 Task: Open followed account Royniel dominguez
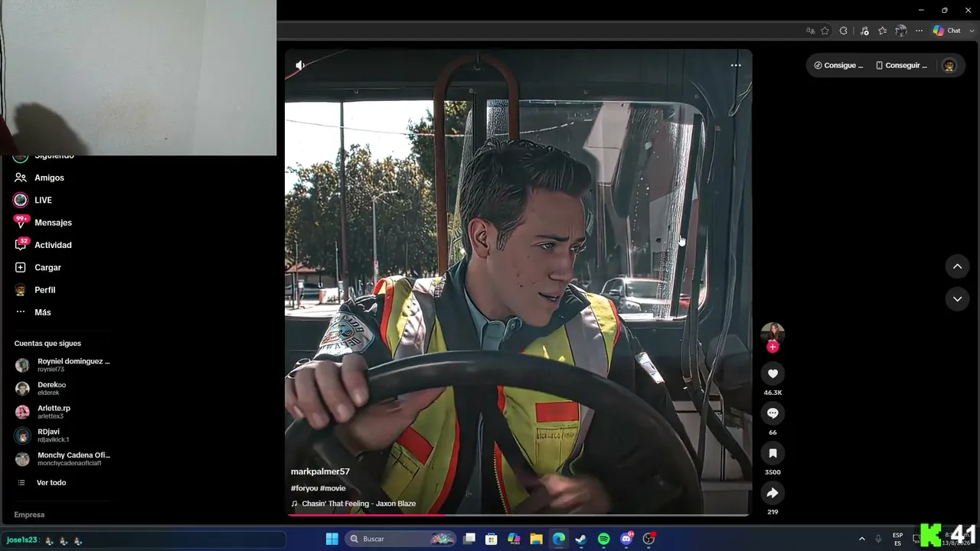62,365
